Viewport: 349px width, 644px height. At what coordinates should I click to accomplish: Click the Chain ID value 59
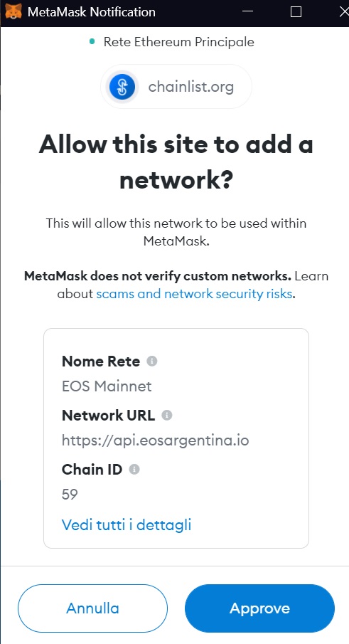pos(70,494)
